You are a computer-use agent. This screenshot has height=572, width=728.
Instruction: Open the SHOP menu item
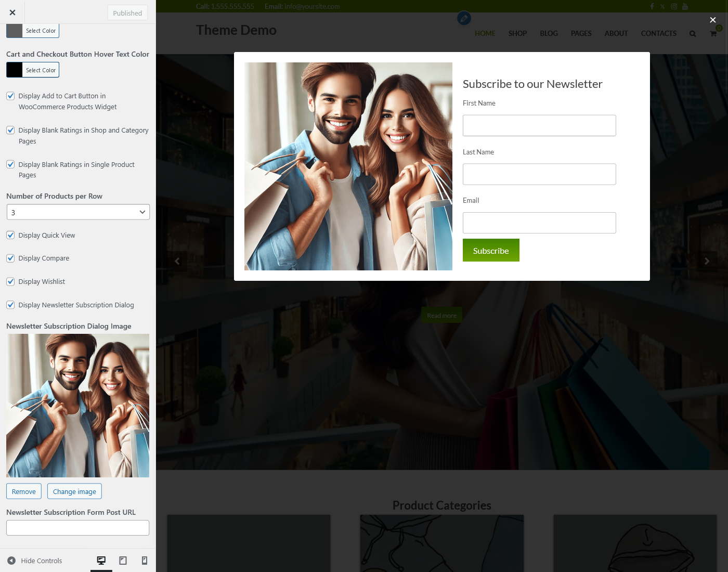pos(517,33)
